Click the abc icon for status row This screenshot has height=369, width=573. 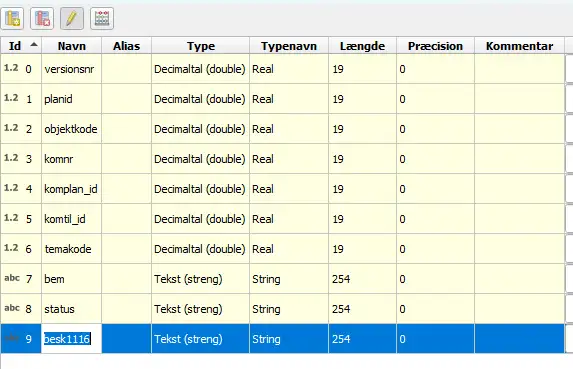12,308
